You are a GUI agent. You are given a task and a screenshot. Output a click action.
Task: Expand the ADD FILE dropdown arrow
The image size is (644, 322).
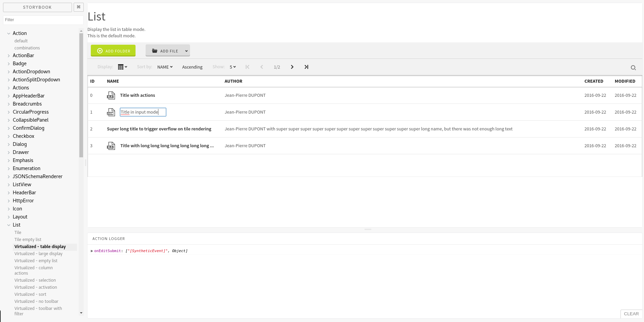186,51
